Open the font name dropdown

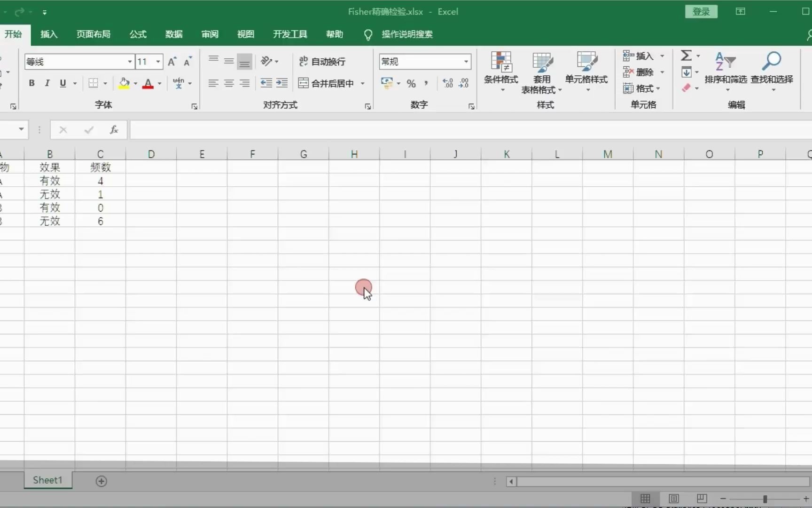pos(130,62)
